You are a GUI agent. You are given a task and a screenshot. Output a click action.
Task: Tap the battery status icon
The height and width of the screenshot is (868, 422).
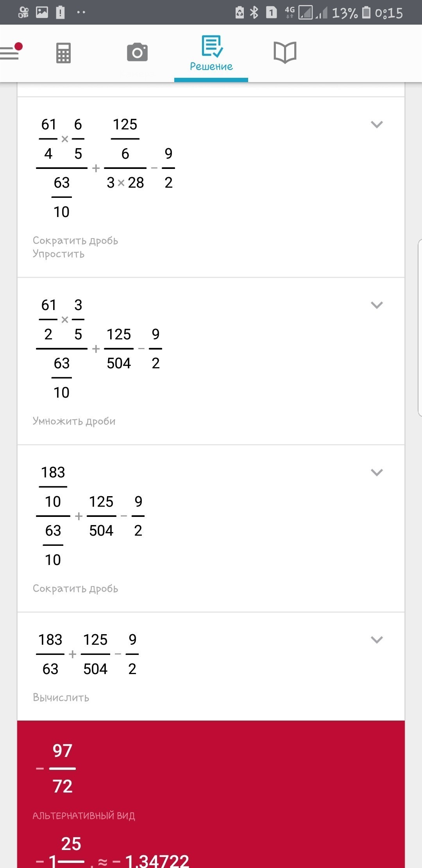pos(366,13)
